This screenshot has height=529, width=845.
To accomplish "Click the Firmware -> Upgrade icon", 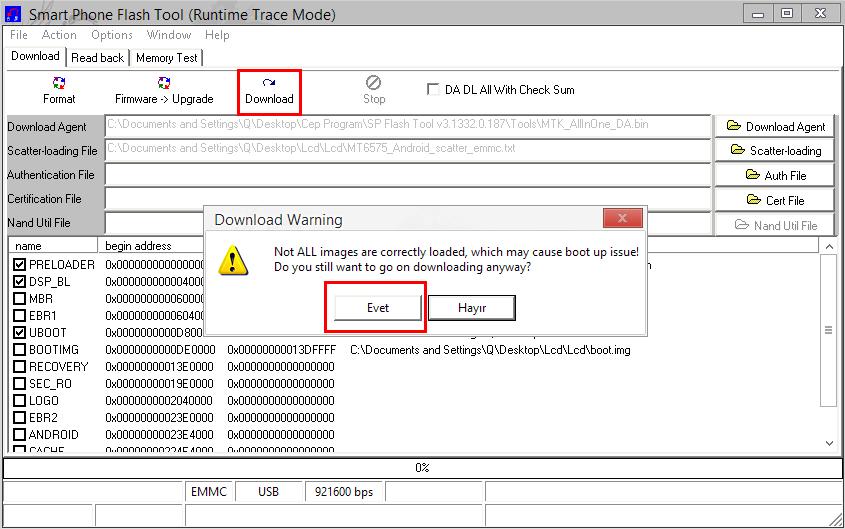I will pos(164,90).
